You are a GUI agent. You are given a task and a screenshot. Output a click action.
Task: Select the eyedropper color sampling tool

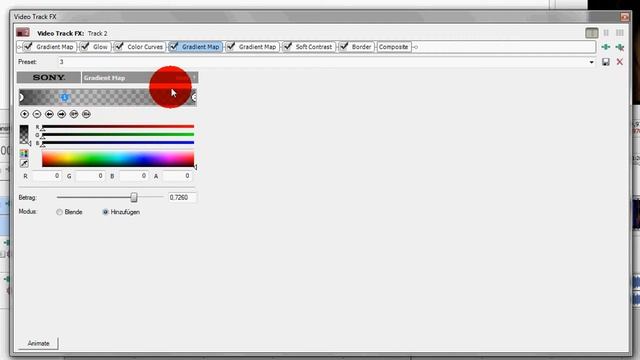(x=24, y=164)
